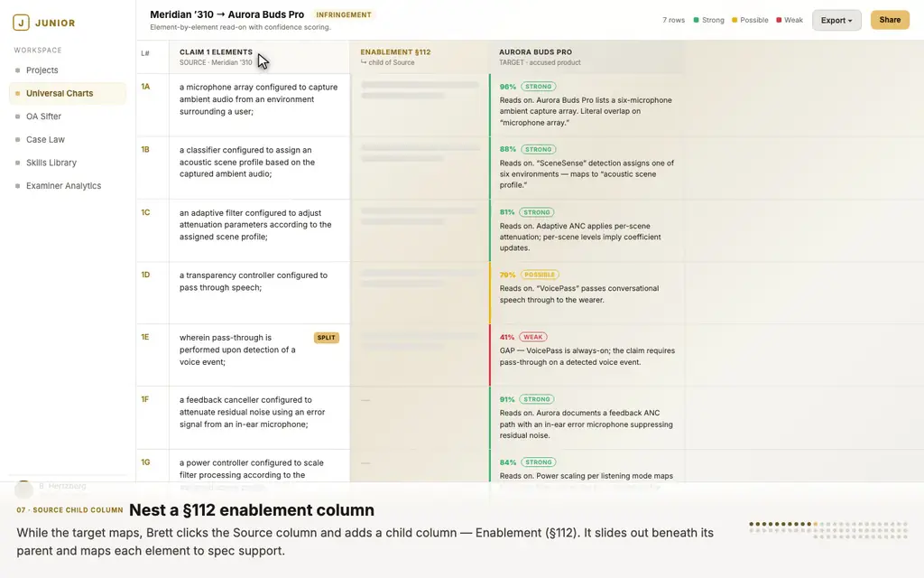Open Examiner Analytics in the sidebar
The height and width of the screenshot is (578, 924).
[64, 185]
